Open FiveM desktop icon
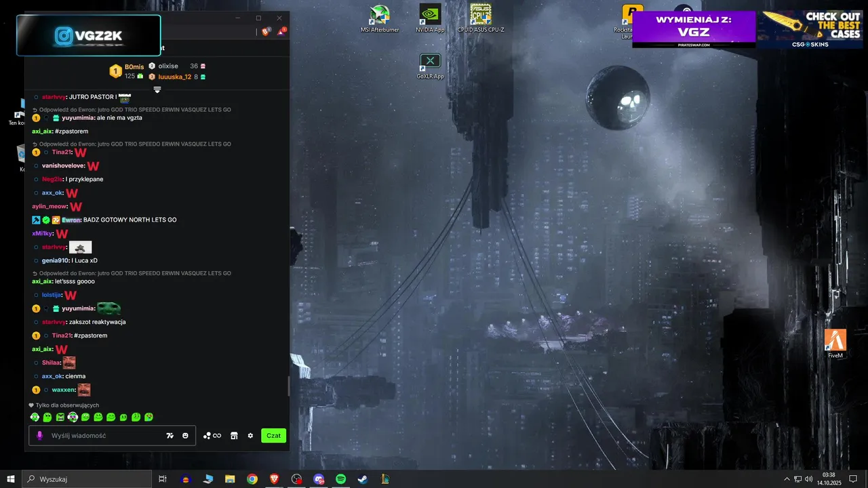Image resolution: width=868 pixels, height=488 pixels. [835, 344]
